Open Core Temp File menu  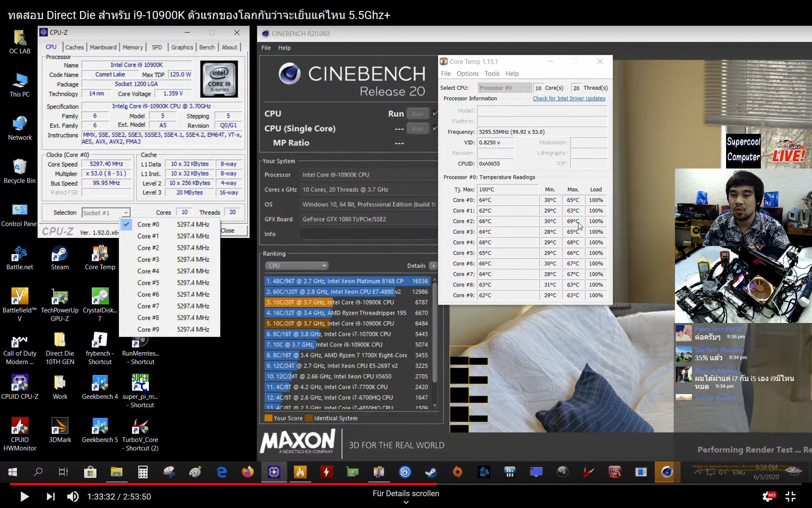click(446, 74)
